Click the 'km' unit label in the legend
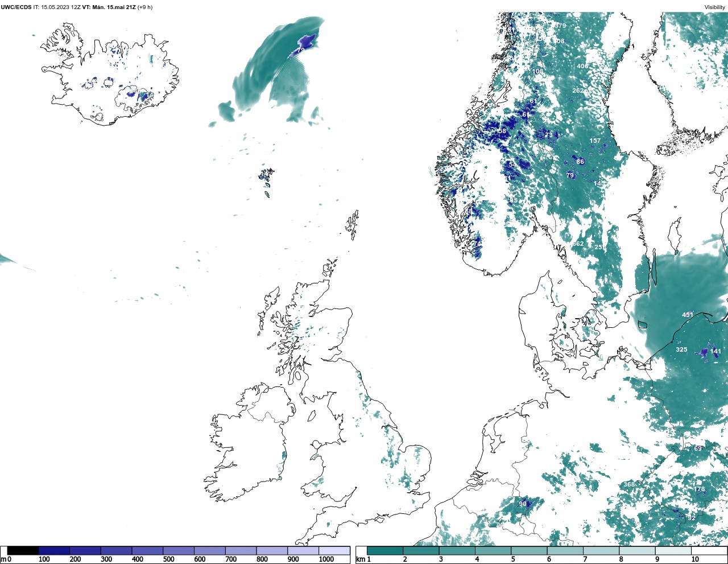The width and height of the screenshot is (728, 564). [359, 559]
